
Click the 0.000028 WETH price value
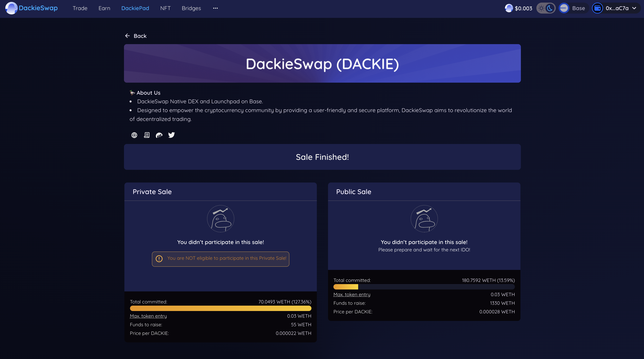pyautogui.click(x=497, y=312)
